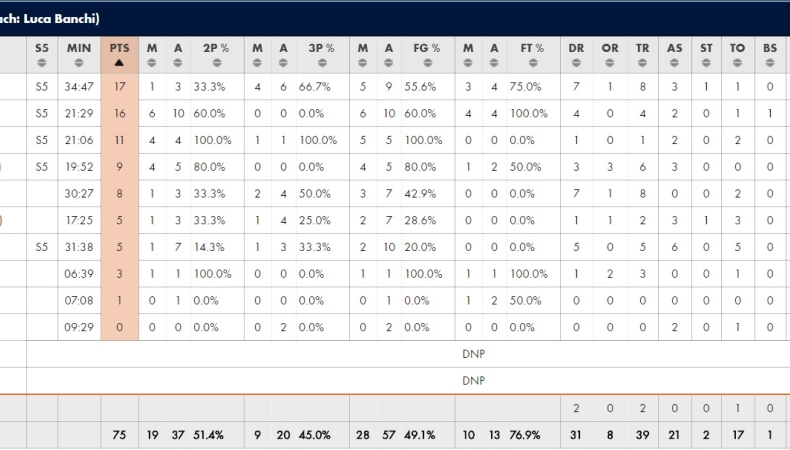Click the sort arrows under OR
The width and height of the screenshot is (790, 450).
[x=609, y=62]
